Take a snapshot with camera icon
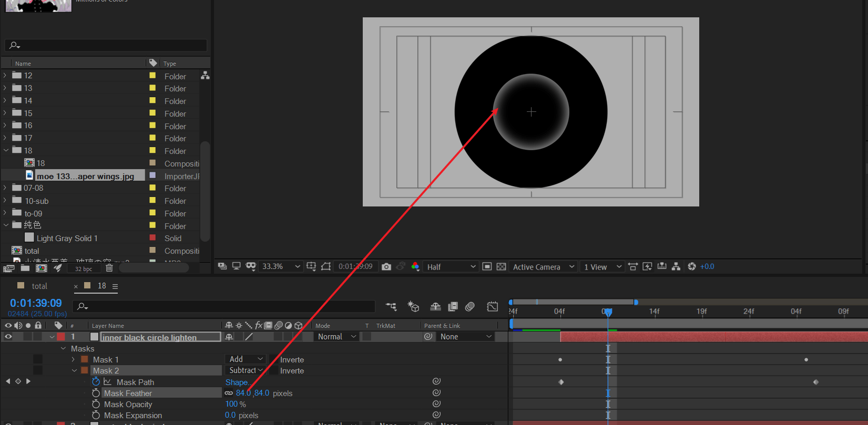This screenshot has width=868, height=425. [x=386, y=266]
